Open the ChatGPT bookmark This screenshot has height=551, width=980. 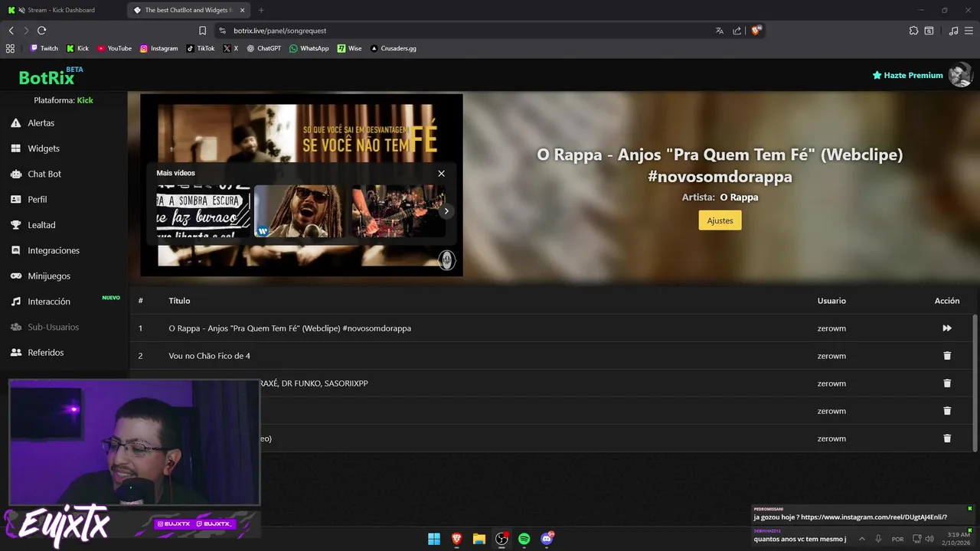(x=263, y=48)
